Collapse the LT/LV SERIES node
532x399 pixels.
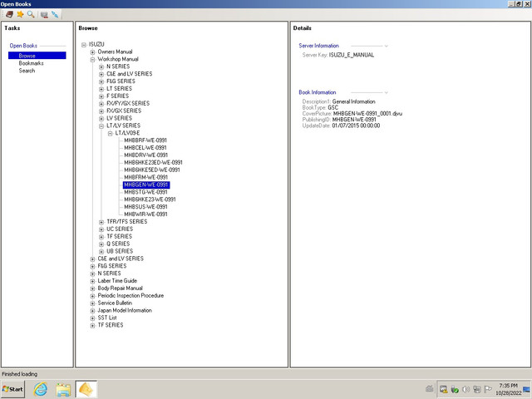pos(101,126)
